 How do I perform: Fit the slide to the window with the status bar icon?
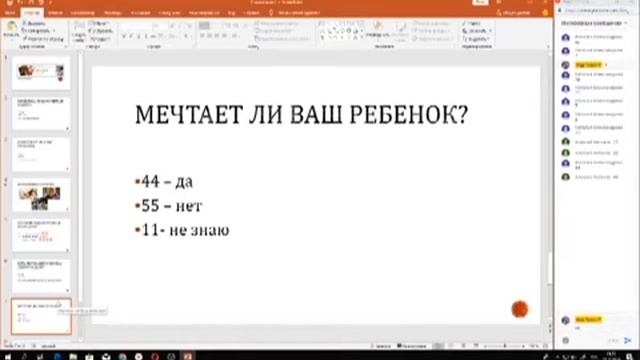pos(545,346)
